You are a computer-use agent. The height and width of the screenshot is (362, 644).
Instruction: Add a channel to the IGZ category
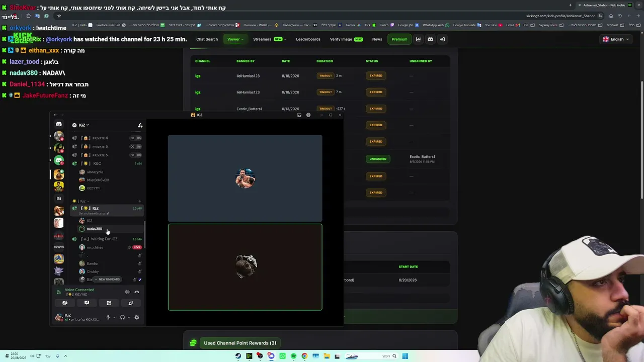(x=140, y=201)
